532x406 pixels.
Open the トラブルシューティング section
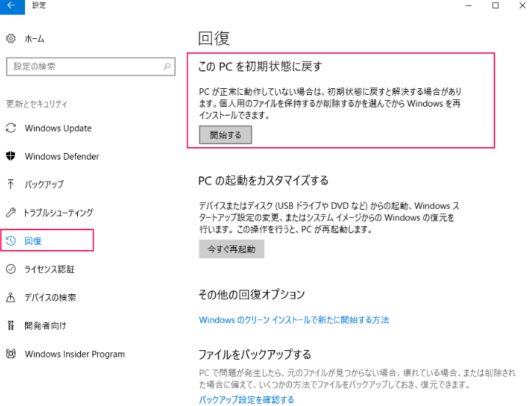(57, 213)
